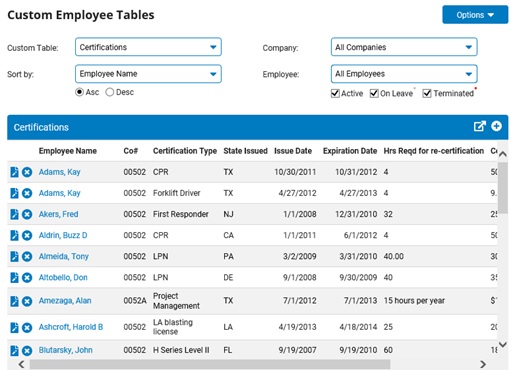Open employee link Aldrin, Buzz D
The width and height of the screenshot is (515, 370).
(x=63, y=235)
